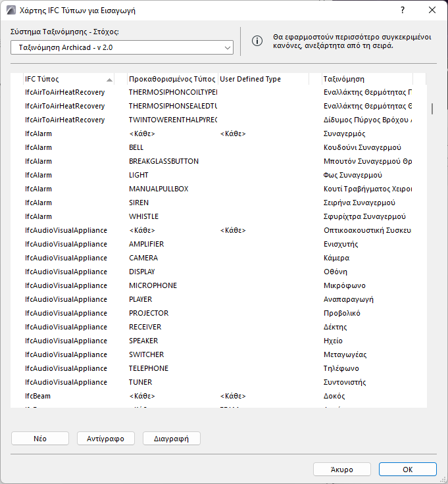Select the IfcAlarm row with Συναγερμός classification
Image resolution: width=448 pixels, height=484 pixels.
pos(218,133)
